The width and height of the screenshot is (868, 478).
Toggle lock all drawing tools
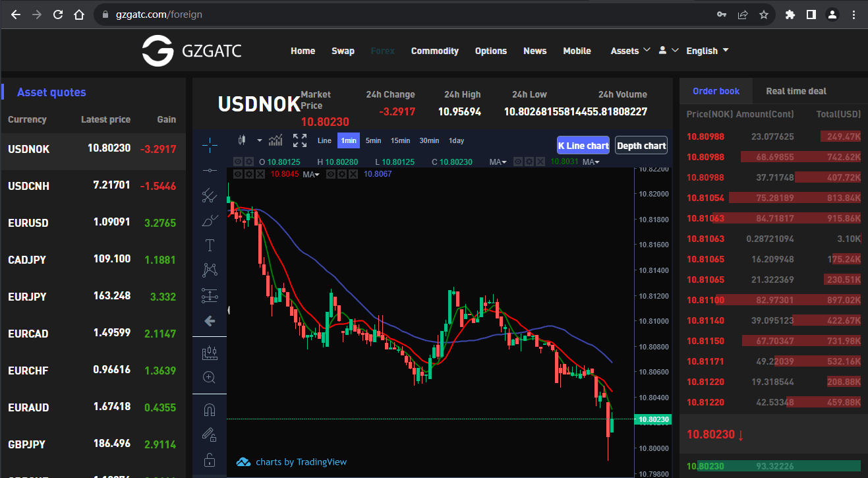210,460
